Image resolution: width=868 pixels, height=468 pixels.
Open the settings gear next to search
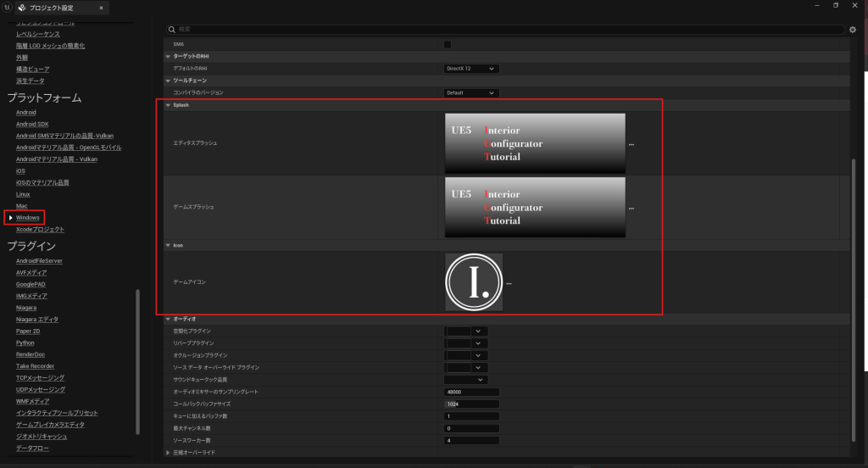[x=853, y=30]
